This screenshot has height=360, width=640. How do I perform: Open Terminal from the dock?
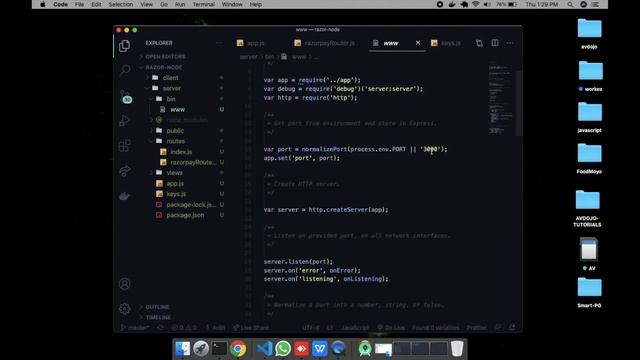tap(219, 349)
